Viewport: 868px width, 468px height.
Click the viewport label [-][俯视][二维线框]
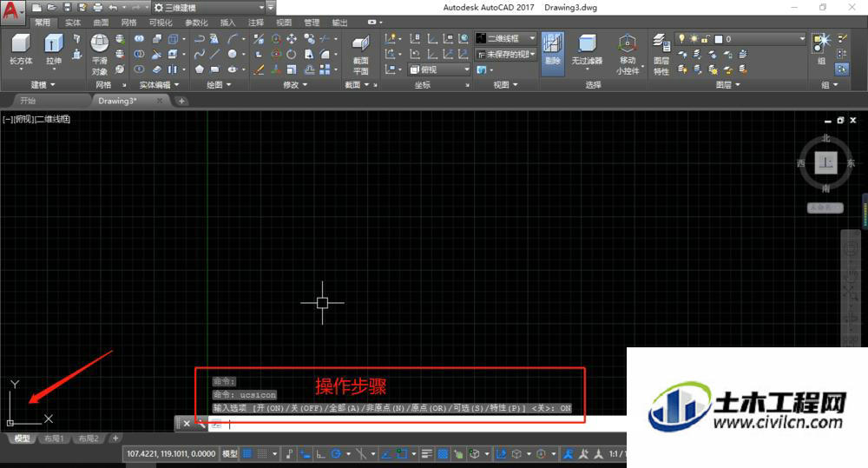tap(36, 119)
